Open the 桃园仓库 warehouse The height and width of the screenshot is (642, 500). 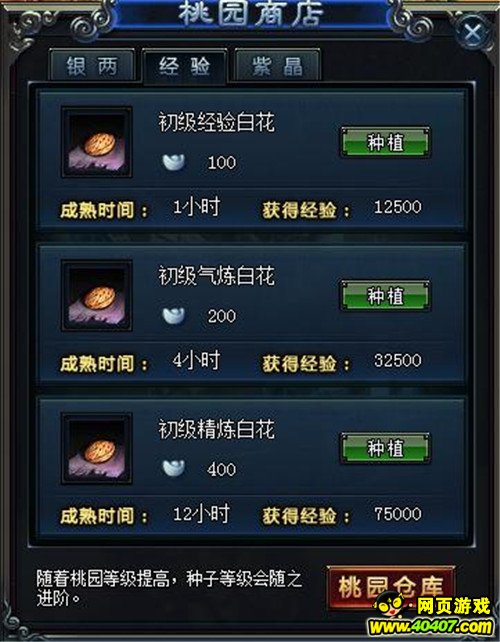tap(391, 587)
